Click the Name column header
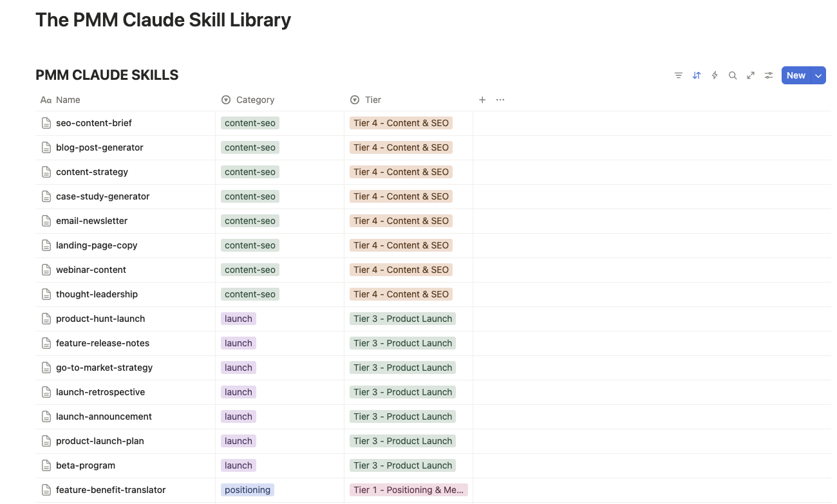Screen dimensions: 837x504 [68, 100]
